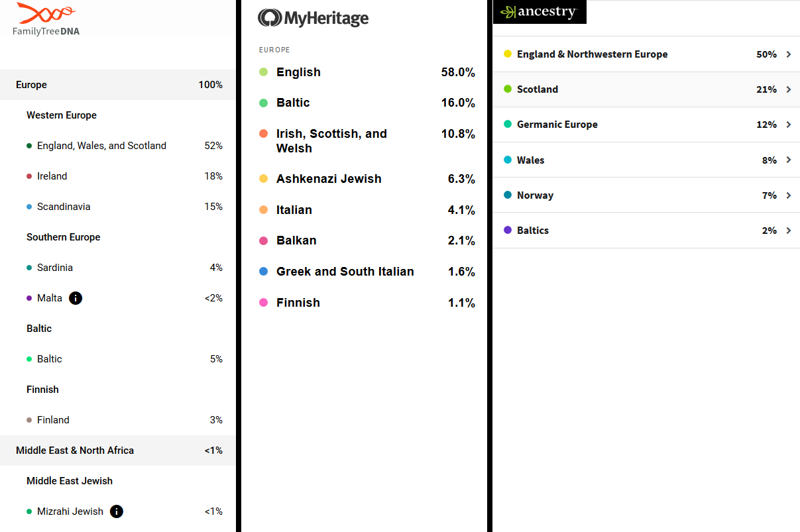The width and height of the screenshot is (800, 532).
Task: Expand the Germanic Europe chevron
Action: [x=789, y=125]
